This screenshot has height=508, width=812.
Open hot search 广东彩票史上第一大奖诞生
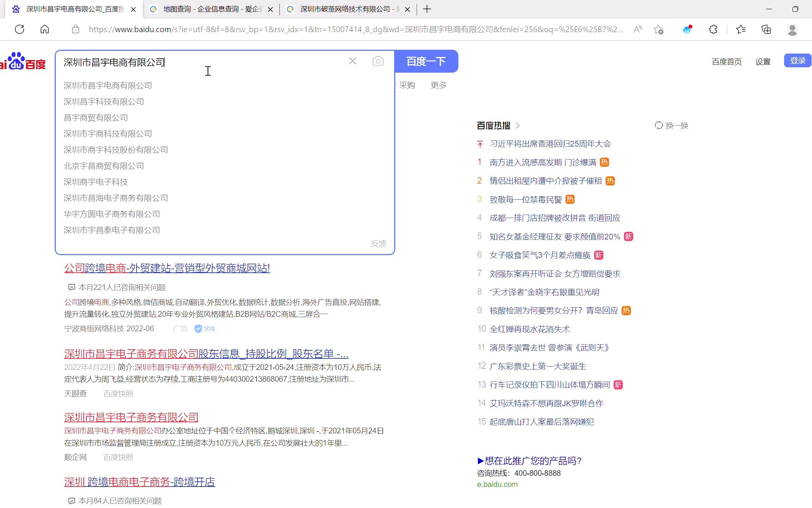tap(538, 366)
